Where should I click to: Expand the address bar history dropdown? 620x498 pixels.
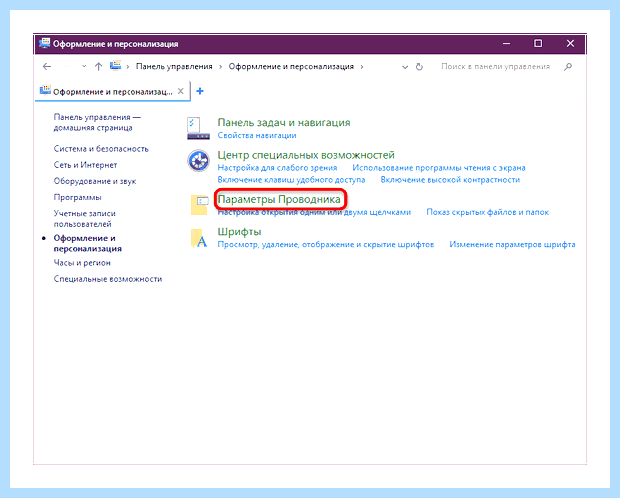[405, 67]
